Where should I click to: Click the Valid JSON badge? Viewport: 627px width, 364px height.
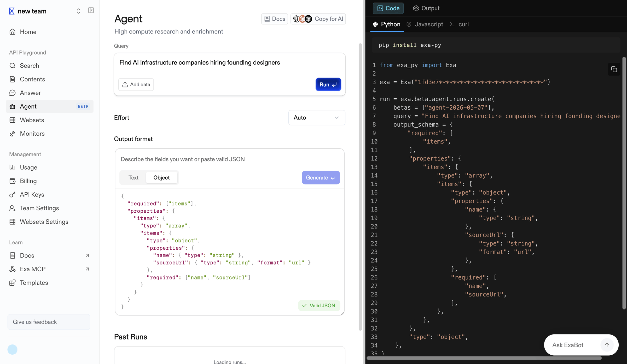coord(319,306)
